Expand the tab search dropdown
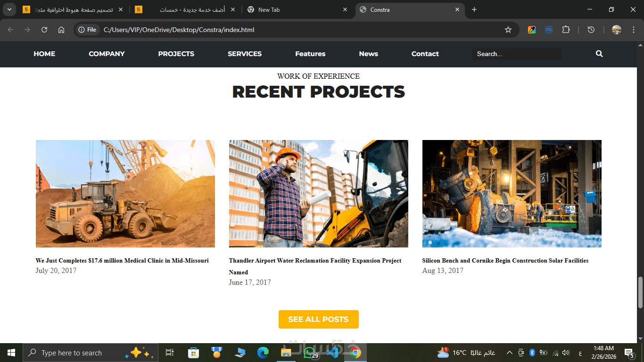 click(9, 9)
